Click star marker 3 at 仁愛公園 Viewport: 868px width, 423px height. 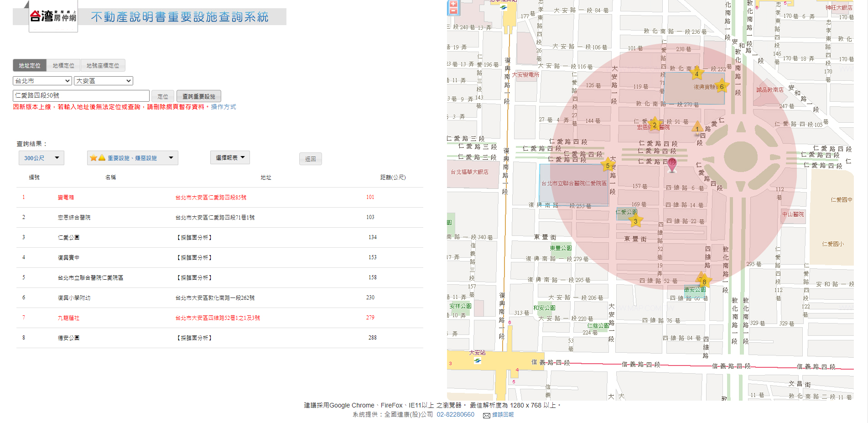point(635,221)
